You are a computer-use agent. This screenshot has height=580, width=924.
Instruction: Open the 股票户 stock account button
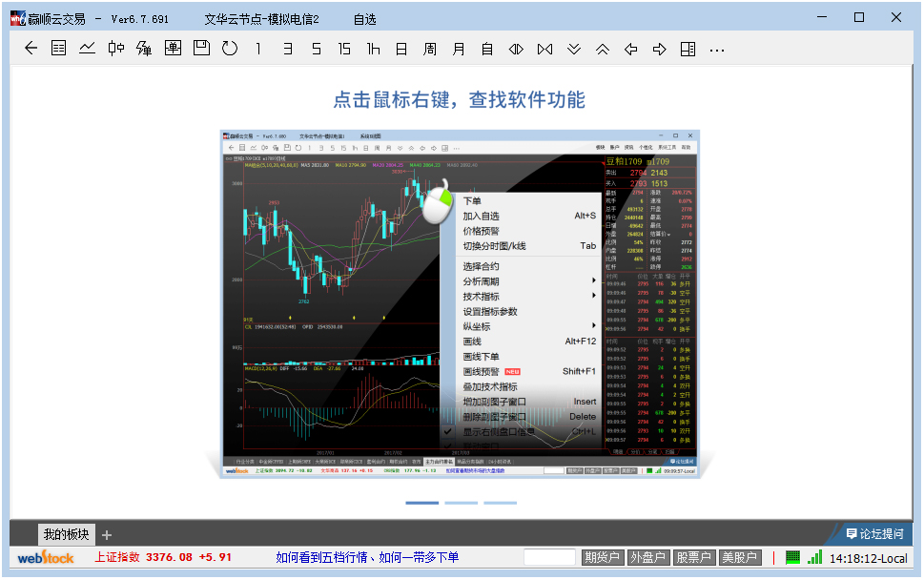tap(693, 557)
